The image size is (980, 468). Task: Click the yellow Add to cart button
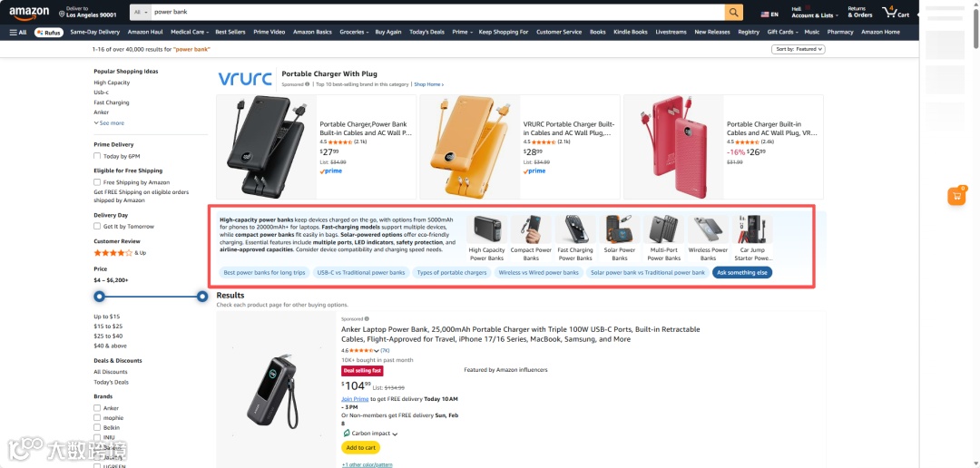360,447
